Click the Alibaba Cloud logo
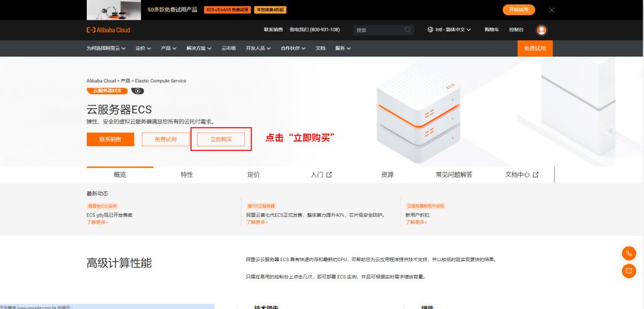 click(x=108, y=30)
